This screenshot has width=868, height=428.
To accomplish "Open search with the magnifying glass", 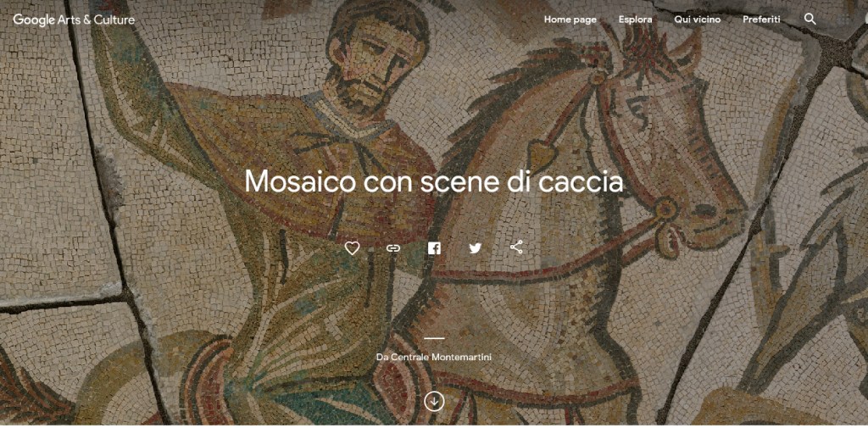I will pyautogui.click(x=810, y=19).
